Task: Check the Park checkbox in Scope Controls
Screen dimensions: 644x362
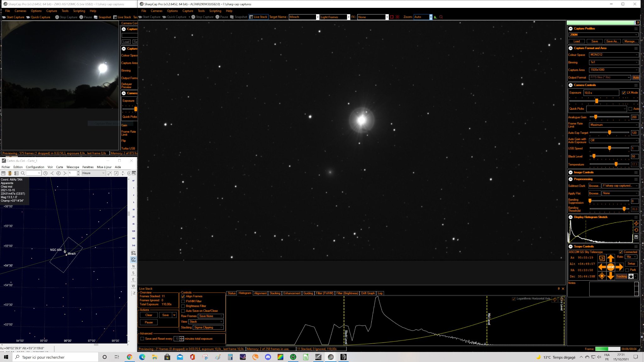Action: pos(627,270)
